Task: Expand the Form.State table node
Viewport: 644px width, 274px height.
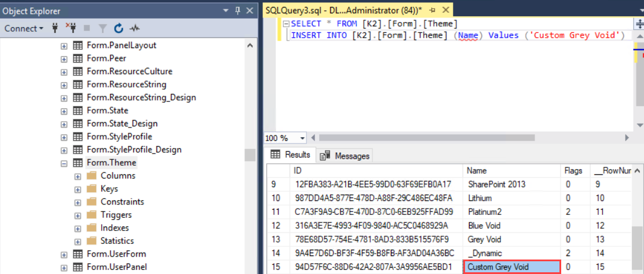Action: pos(64,111)
